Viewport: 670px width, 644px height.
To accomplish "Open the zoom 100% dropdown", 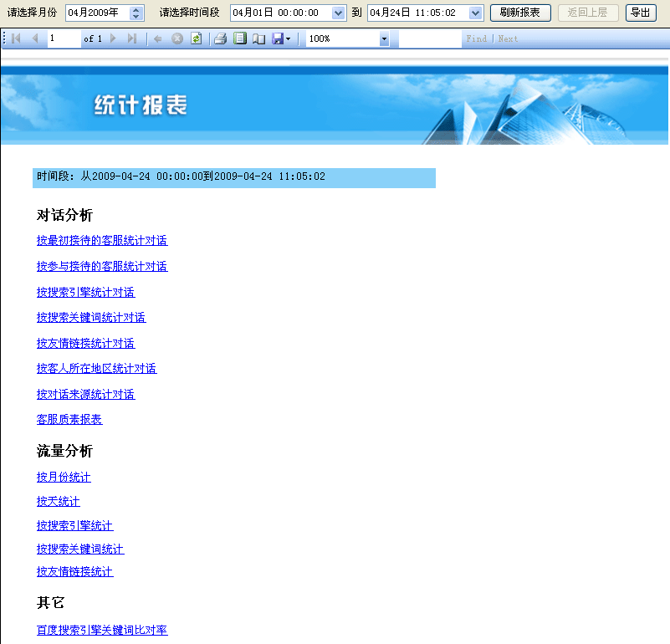I will tap(384, 39).
